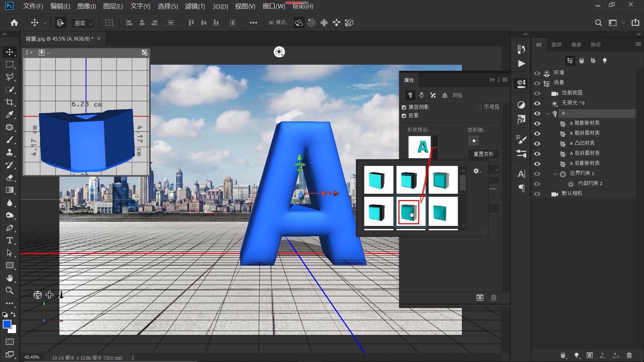Select the Horizontal Type tool
The image size is (644, 362).
[x=10, y=240]
